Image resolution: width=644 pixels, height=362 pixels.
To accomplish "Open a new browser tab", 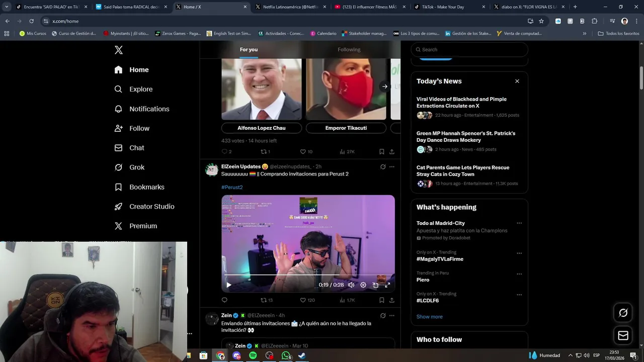I will [x=575, y=7].
